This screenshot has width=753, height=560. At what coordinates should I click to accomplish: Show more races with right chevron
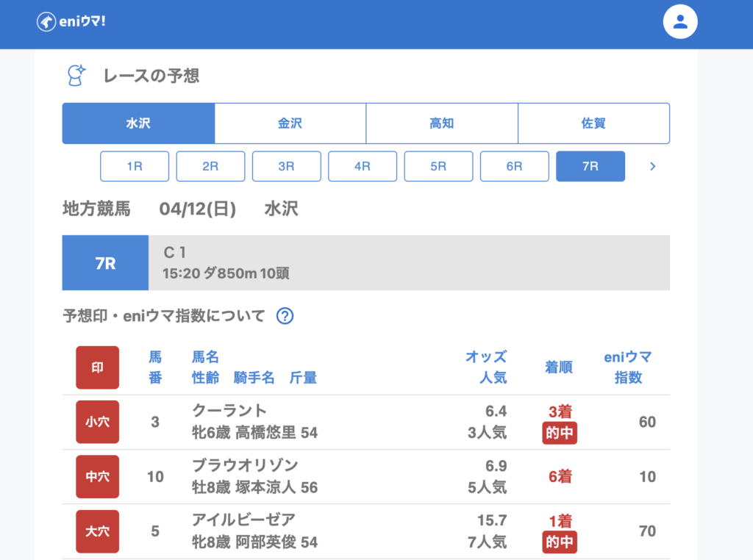pos(652,167)
